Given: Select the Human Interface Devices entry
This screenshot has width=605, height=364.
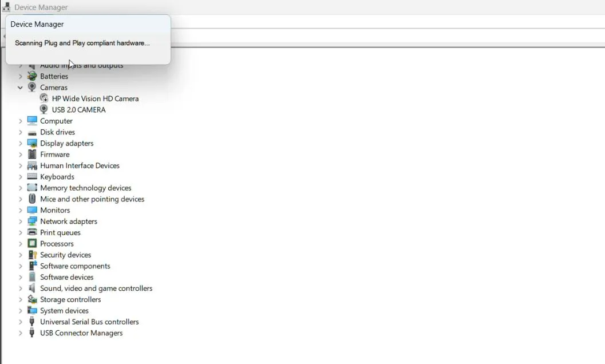Looking at the screenshot, I should pos(80,165).
